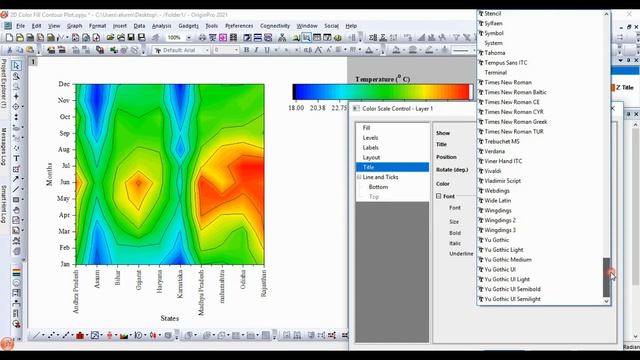Viewport: 640px width, 360px height.
Task: Click the line plot icon in bottom toolbar
Action: (x=37, y=336)
